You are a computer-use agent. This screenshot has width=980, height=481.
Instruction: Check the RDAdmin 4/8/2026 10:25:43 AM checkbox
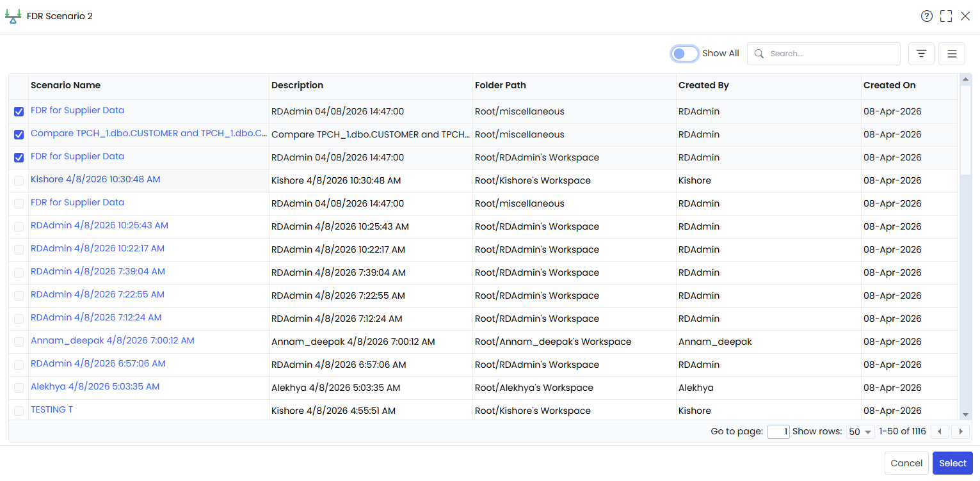[x=19, y=226]
